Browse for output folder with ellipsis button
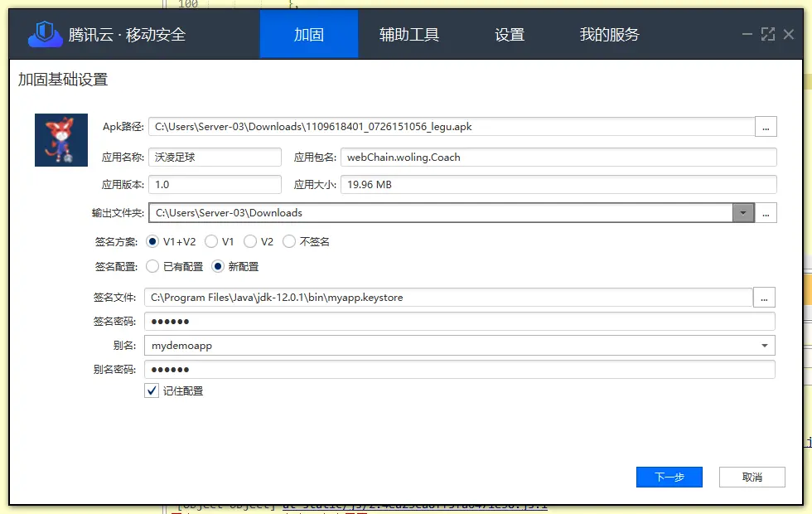The width and height of the screenshot is (812, 514). click(x=766, y=213)
